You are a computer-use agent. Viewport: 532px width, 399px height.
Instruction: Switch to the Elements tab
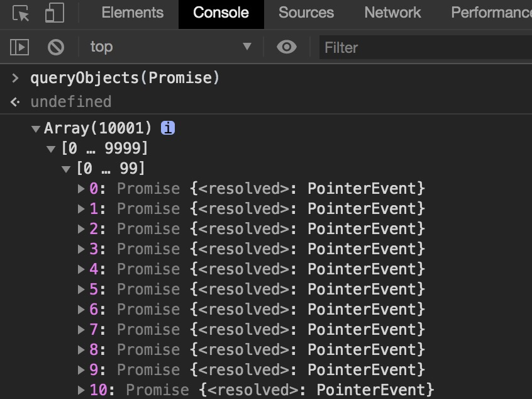pyautogui.click(x=132, y=13)
